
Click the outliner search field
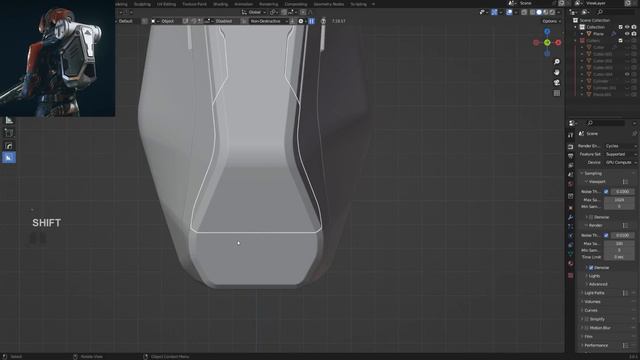click(616, 12)
